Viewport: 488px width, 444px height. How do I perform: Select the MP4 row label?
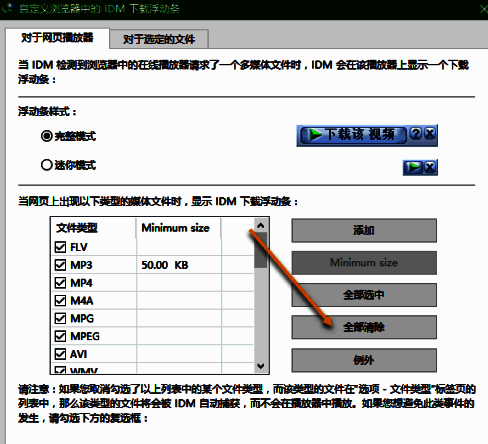[81, 283]
